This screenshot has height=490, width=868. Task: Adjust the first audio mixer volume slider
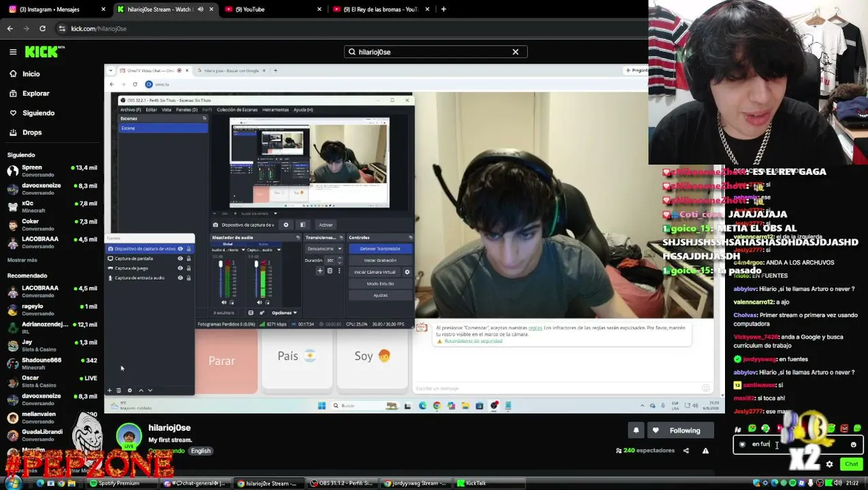221,279
